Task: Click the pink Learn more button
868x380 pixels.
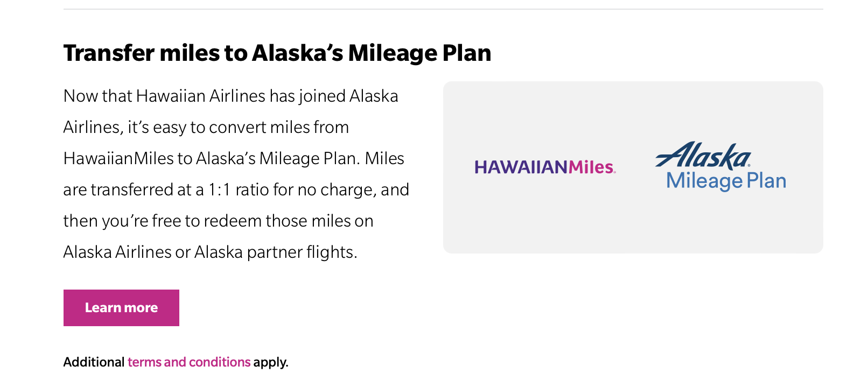Action: pyautogui.click(x=121, y=308)
